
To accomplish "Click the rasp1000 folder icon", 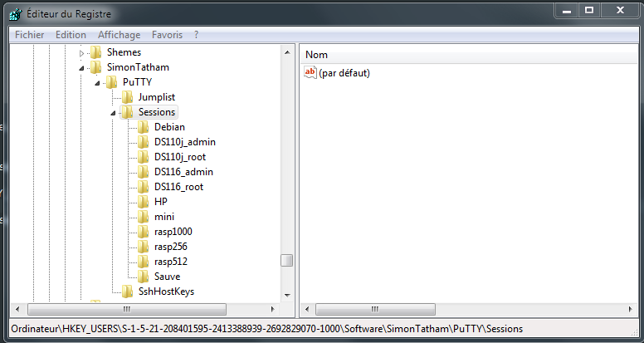I will (143, 232).
